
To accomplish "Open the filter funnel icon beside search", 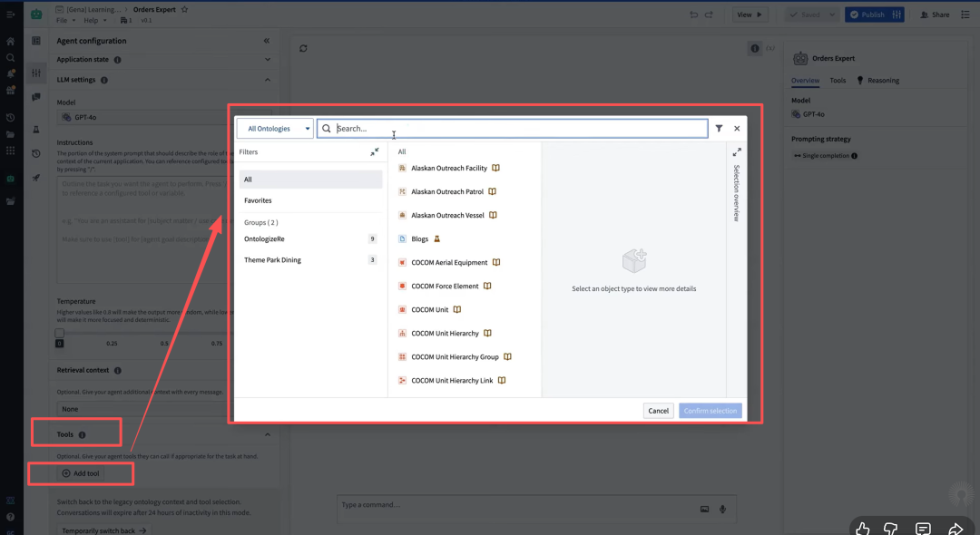I will [x=719, y=129].
